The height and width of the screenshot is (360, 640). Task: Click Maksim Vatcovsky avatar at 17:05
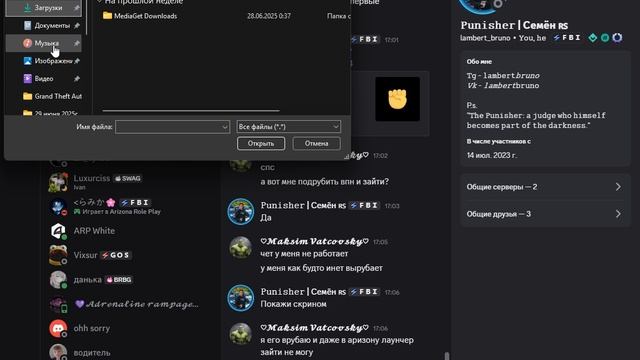pos(240,247)
